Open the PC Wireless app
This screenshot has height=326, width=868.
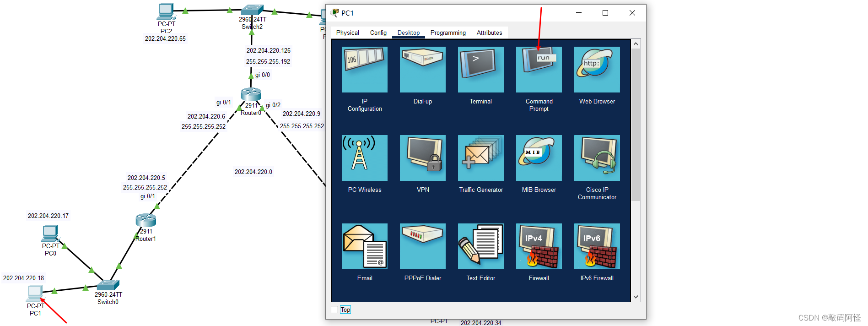click(x=364, y=158)
